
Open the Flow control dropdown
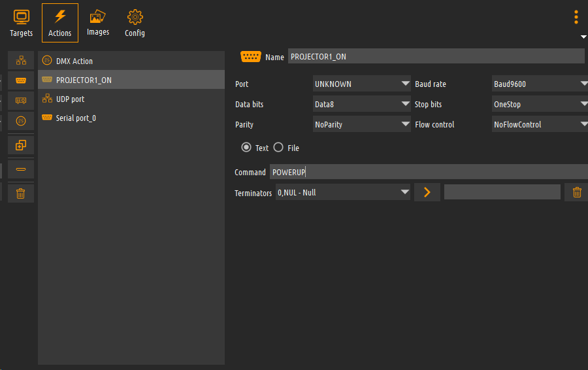[540, 124]
